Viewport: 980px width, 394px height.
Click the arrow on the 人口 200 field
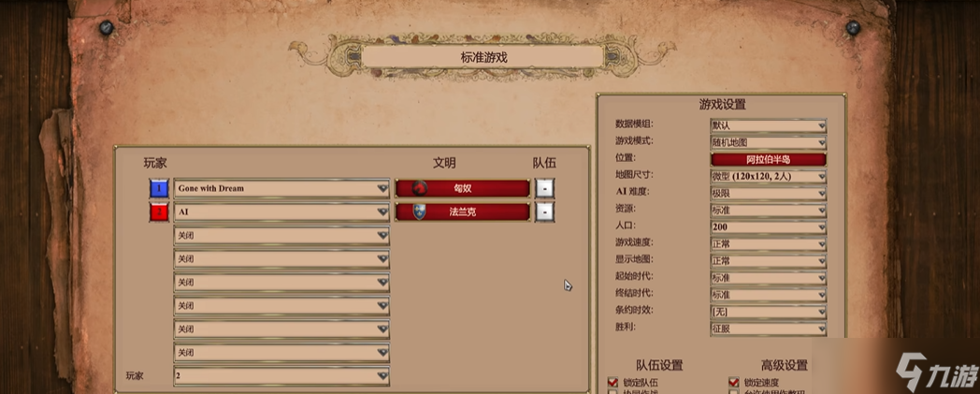[x=821, y=227]
